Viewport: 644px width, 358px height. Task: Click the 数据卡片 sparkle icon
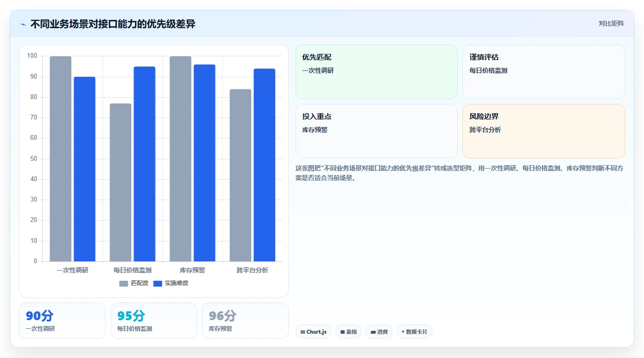(403, 332)
